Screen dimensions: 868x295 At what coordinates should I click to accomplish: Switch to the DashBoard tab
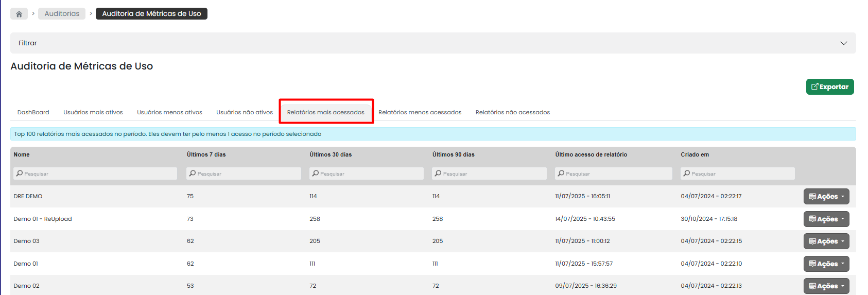pos(33,112)
